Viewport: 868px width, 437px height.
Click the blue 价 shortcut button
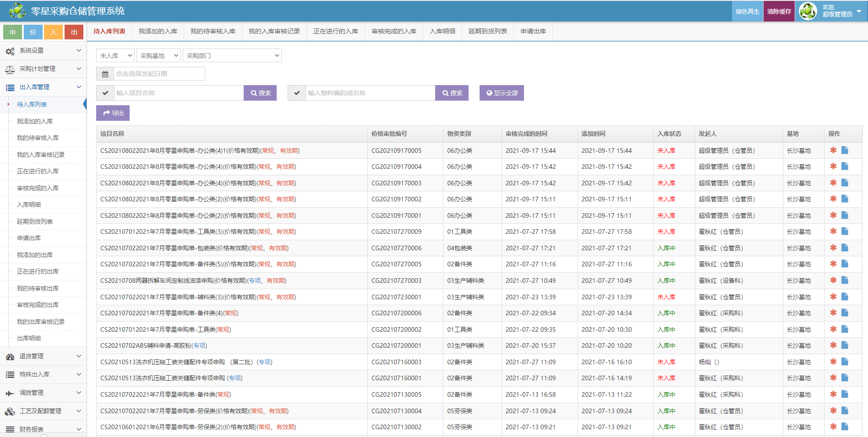pyautogui.click(x=33, y=32)
